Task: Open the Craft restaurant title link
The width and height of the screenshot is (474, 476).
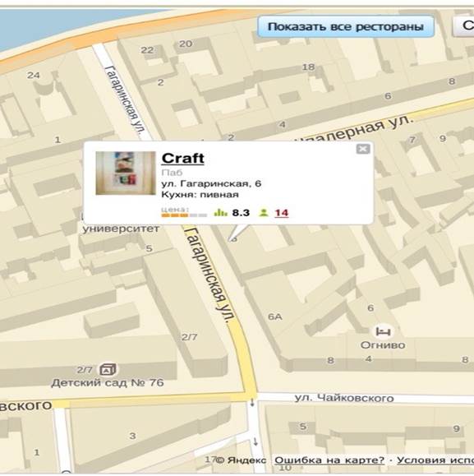Action: coord(183,158)
